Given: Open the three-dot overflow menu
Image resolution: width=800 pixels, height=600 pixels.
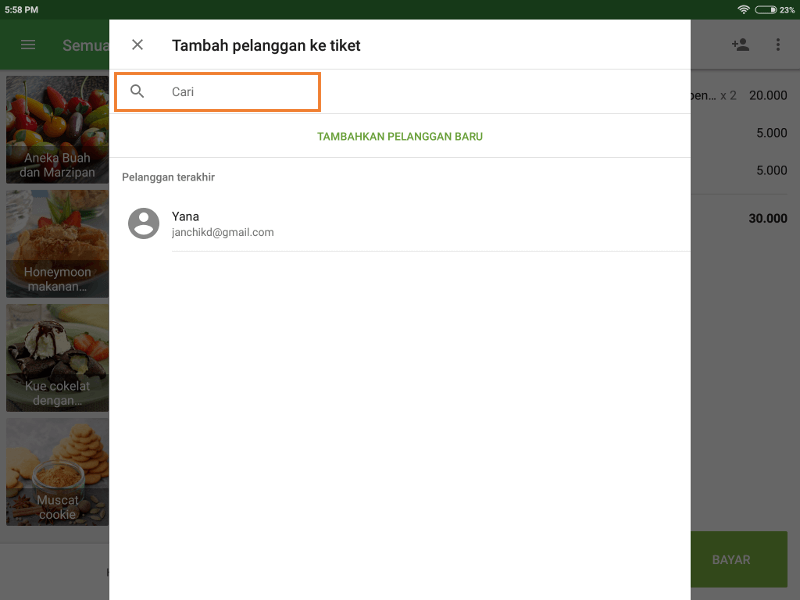Looking at the screenshot, I should [x=777, y=44].
